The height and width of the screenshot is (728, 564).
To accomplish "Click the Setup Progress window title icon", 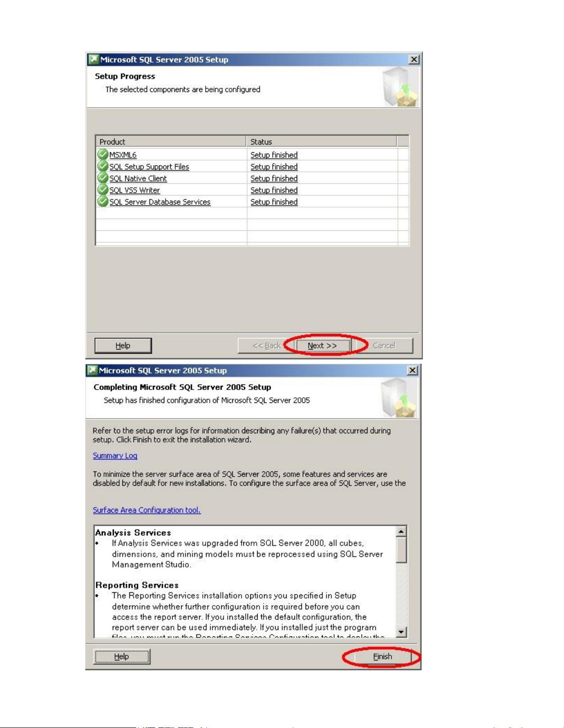I will tap(94, 59).
